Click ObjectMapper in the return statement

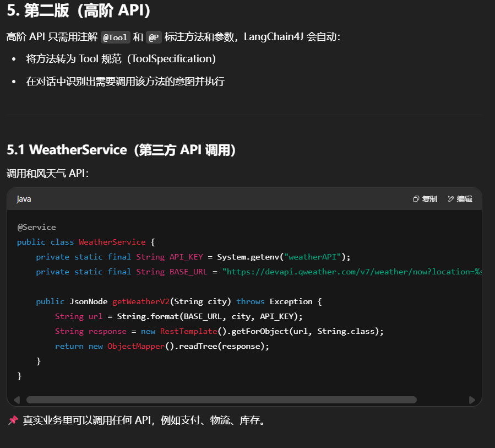click(x=136, y=346)
